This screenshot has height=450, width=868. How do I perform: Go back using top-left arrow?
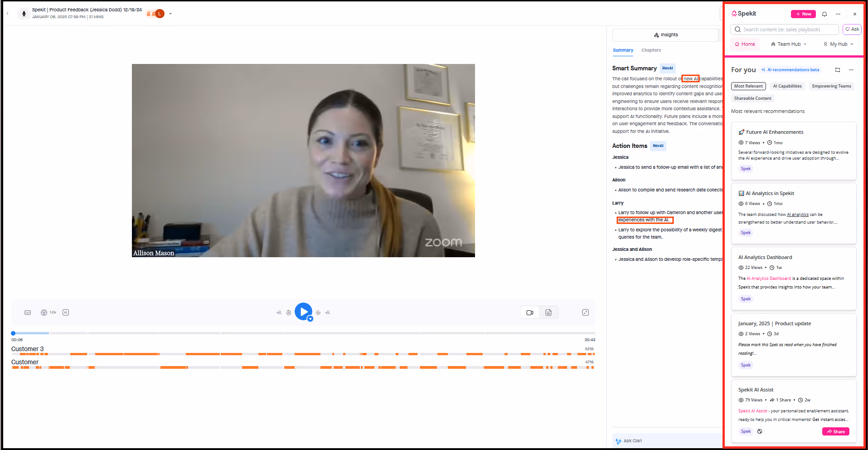8,14
